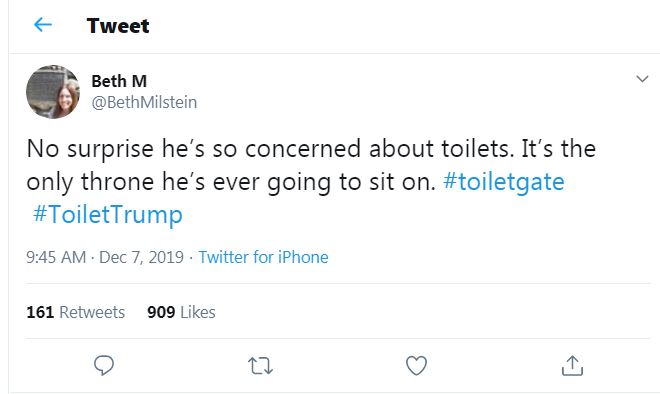Screen dimensions: 660x394
Task: Retweet using the arrows icon
Action: (x=260, y=365)
